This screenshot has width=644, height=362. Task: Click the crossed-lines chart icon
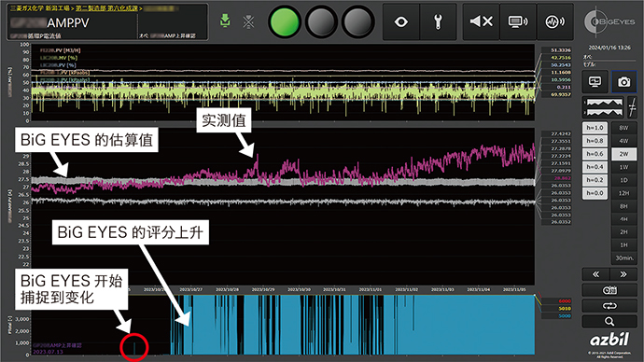tap(632, 107)
